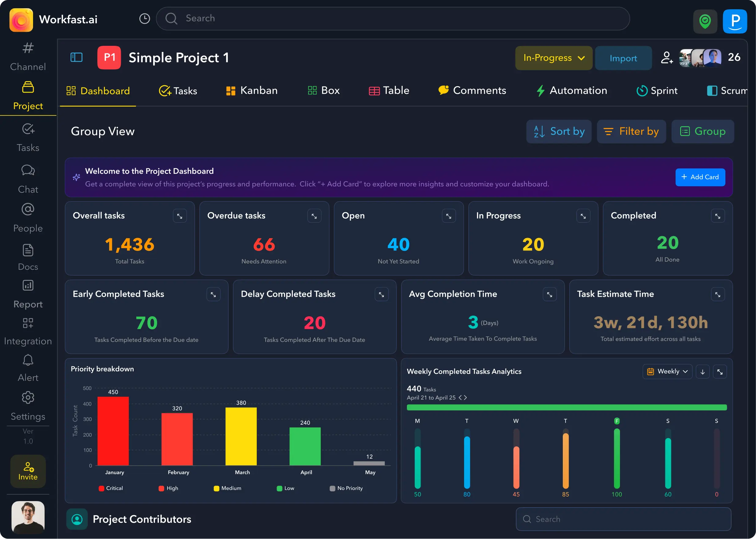Click the Add Card button
The height and width of the screenshot is (539, 756).
(700, 177)
